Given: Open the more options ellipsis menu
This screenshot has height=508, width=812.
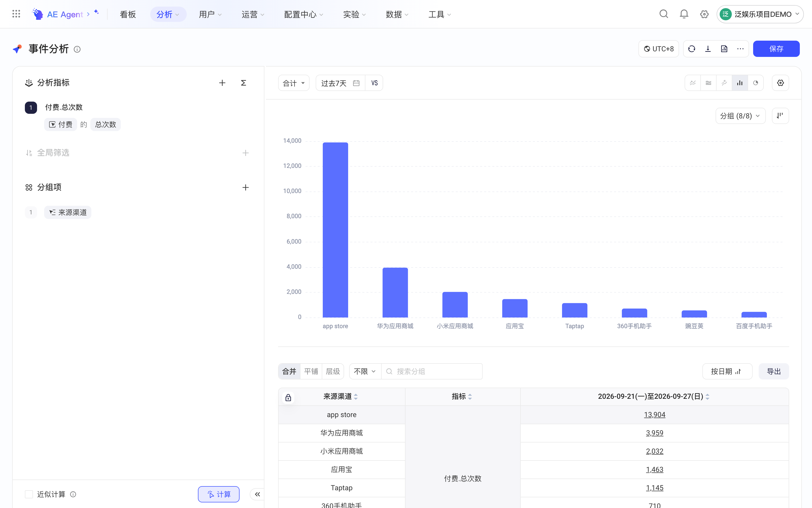Looking at the screenshot, I should point(740,49).
